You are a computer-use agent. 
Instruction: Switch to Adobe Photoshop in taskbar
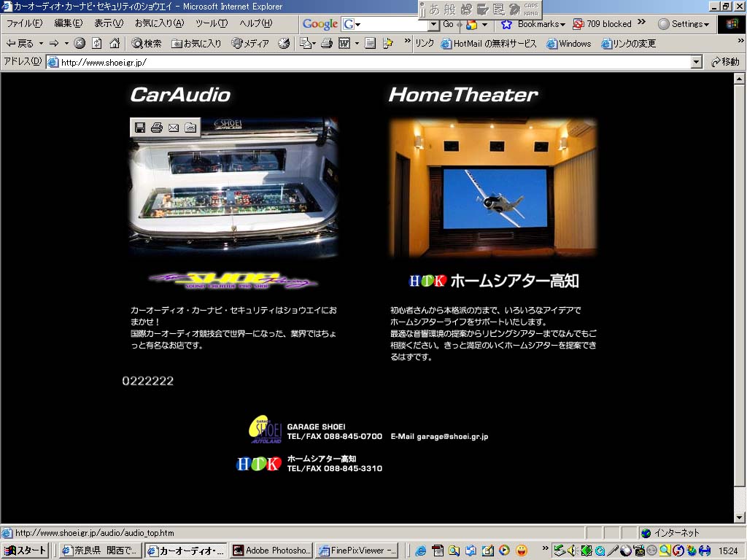pyautogui.click(x=272, y=551)
